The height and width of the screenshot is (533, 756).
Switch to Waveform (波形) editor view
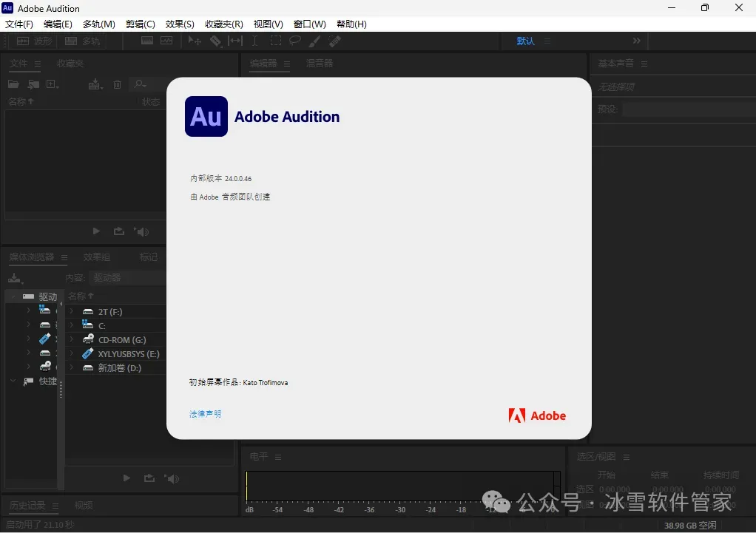(34, 41)
